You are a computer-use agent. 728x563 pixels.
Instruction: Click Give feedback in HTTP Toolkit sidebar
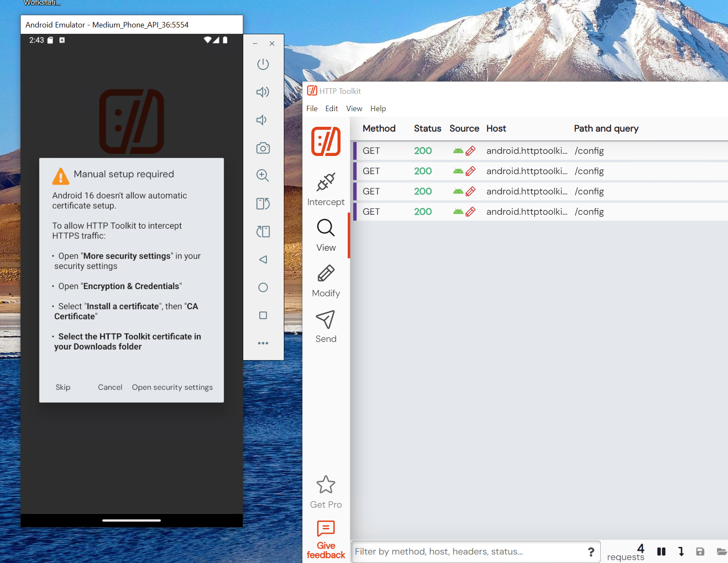326,540
